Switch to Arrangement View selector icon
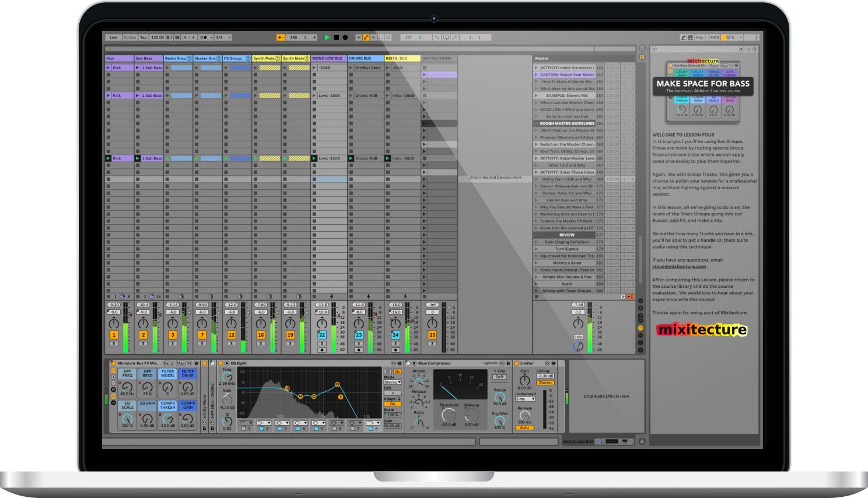The height and width of the screenshot is (498, 868). click(x=642, y=48)
